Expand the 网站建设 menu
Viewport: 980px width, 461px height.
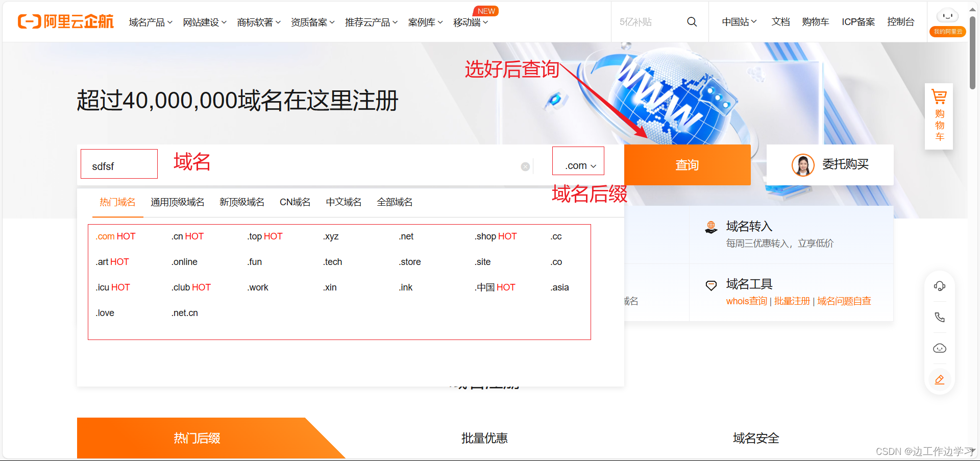coord(205,22)
